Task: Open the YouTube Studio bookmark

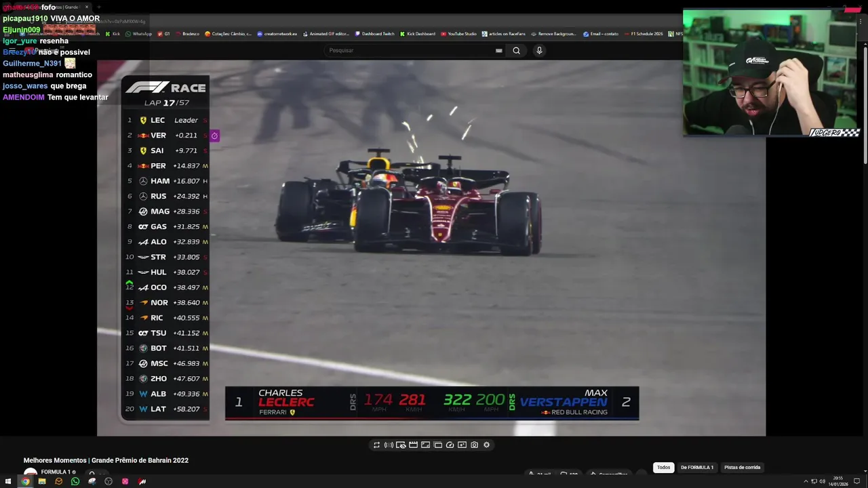Action: 458,33
